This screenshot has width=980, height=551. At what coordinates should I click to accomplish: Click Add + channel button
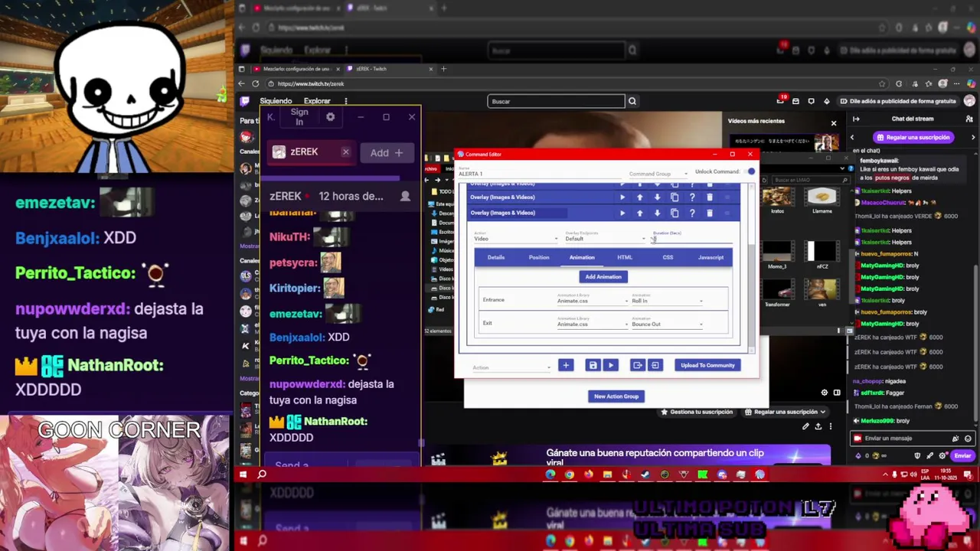(x=387, y=153)
